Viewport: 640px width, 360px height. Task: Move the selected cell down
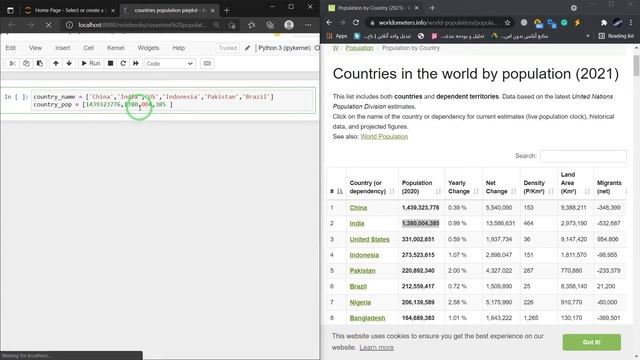(69, 63)
